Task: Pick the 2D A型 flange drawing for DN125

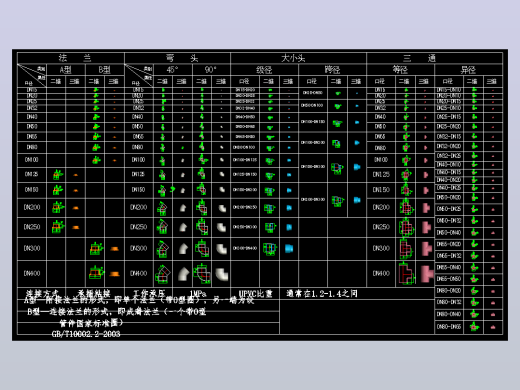Action: 58,174
